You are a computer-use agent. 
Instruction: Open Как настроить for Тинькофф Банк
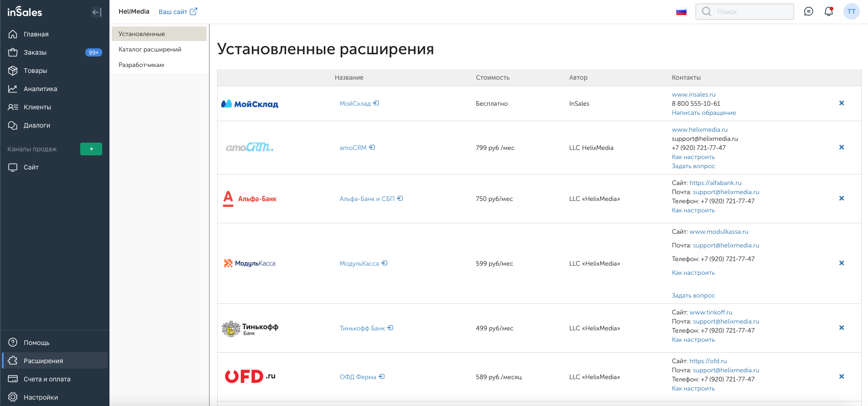(x=693, y=339)
